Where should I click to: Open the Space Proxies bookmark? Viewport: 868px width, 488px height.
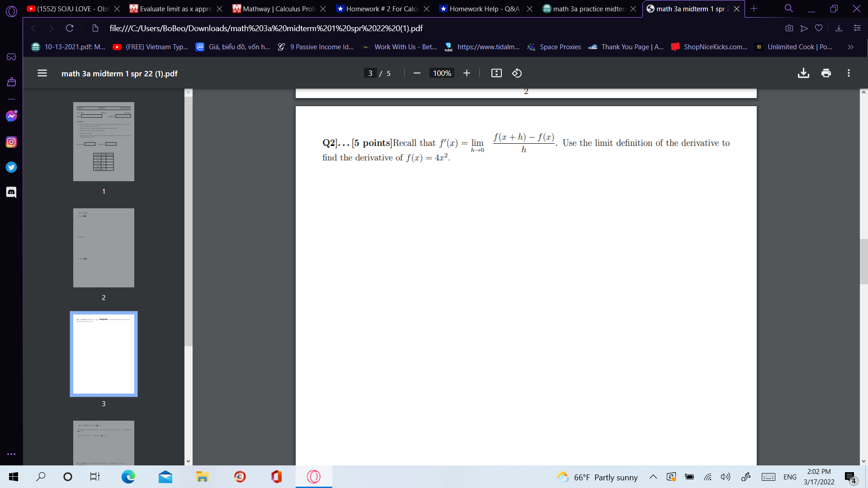click(554, 47)
